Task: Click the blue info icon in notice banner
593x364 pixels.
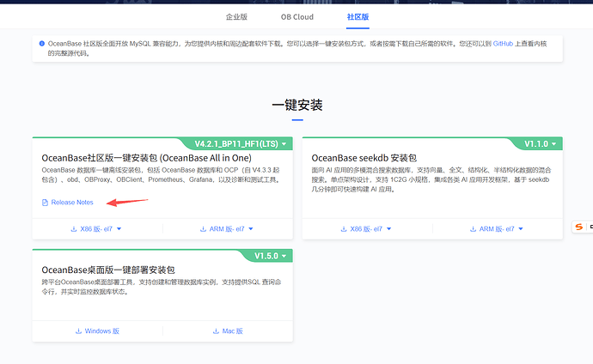Action: coord(41,43)
